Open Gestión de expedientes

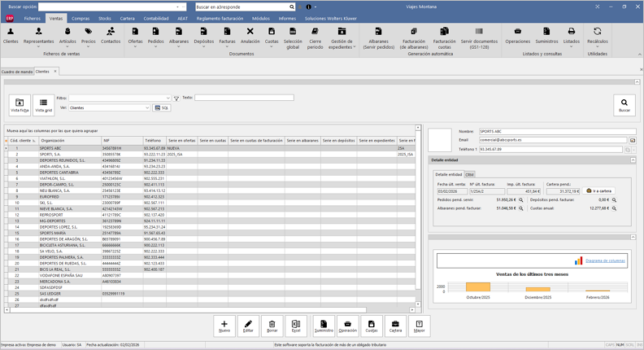click(x=342, y=38)
